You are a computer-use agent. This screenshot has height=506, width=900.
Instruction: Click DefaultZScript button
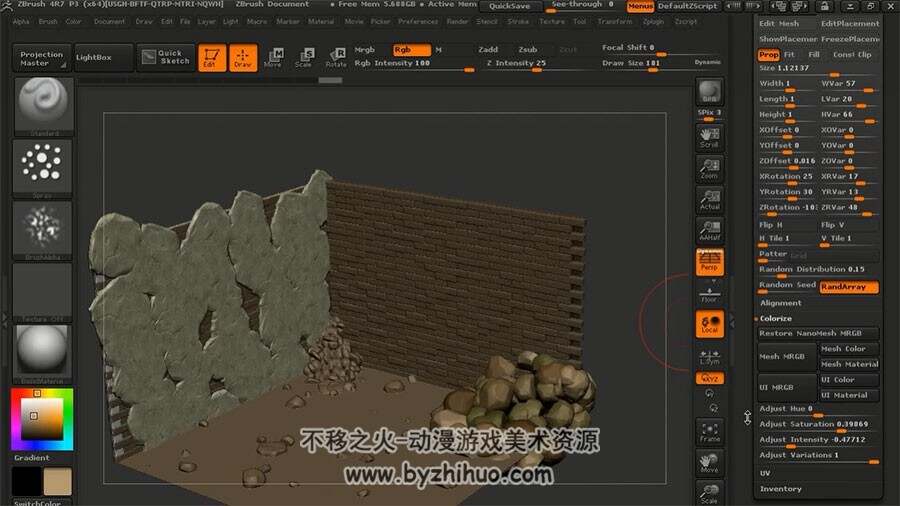687,6
